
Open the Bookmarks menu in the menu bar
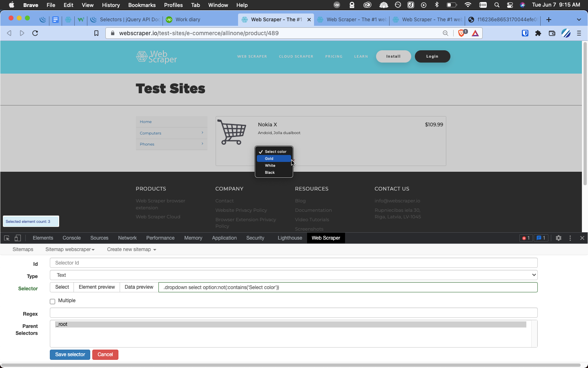tap(142, 5)
